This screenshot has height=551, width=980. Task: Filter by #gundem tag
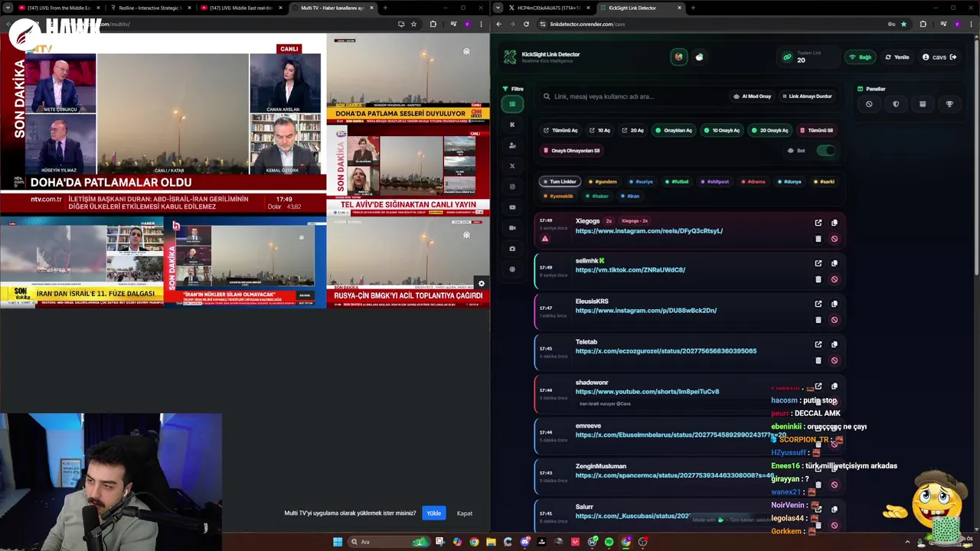603,181
